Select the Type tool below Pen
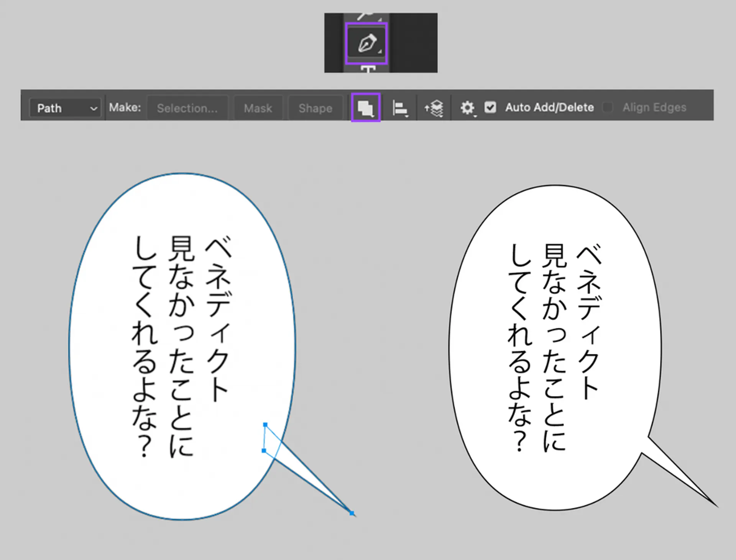736x560 pixels. coord(368,69)
